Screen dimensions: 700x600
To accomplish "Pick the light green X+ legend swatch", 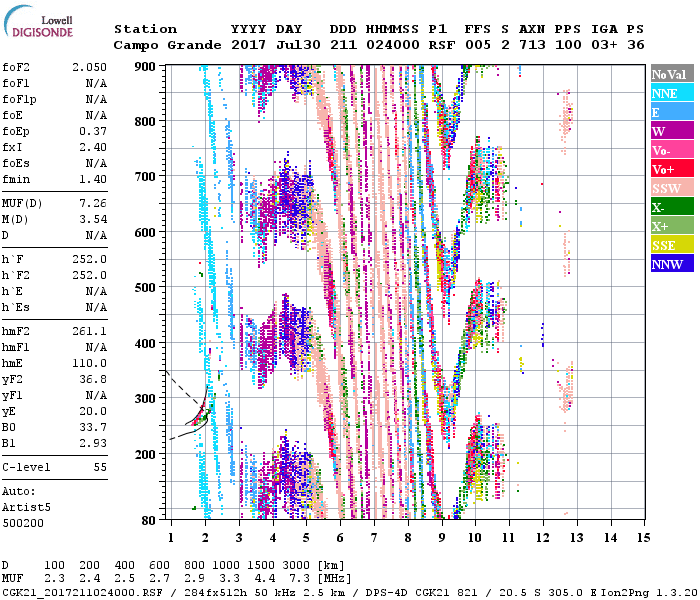I will 671,226.
